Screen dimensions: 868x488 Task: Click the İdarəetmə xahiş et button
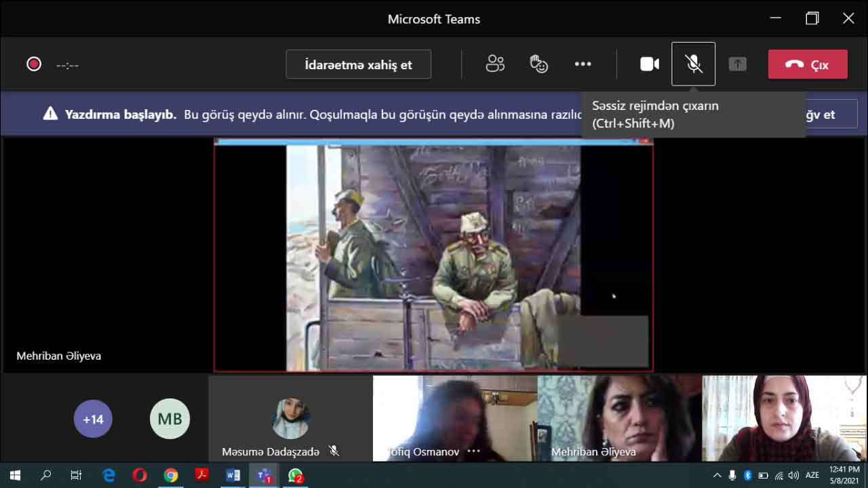[359, 64]
